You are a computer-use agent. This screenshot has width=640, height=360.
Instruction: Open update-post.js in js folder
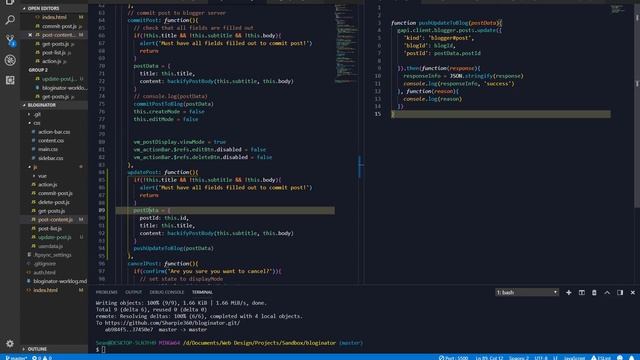(55, 237)
